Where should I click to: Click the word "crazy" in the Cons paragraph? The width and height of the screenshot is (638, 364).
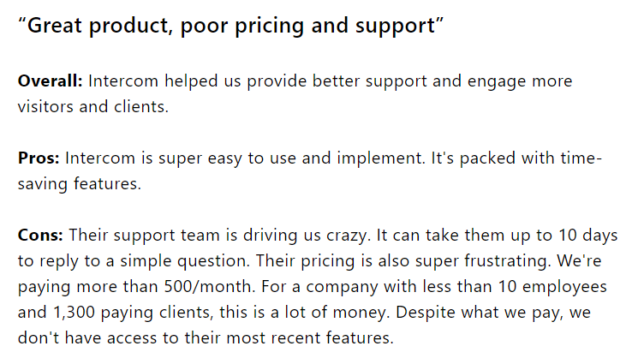coord(342,236)
